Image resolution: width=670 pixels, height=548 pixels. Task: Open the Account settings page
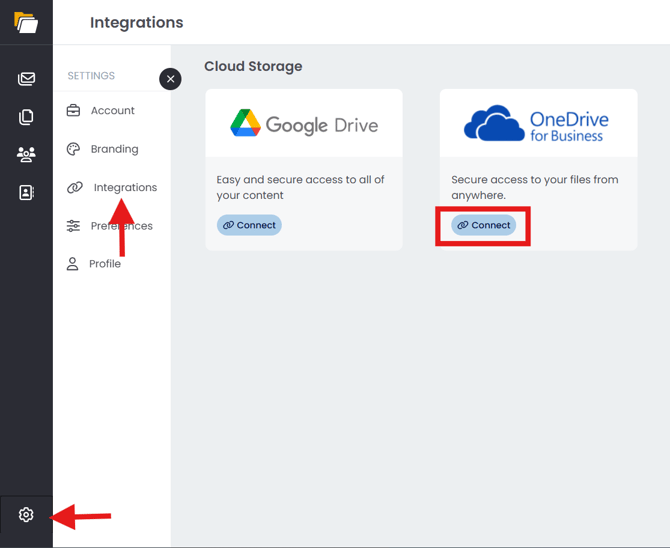coord(112,111)
